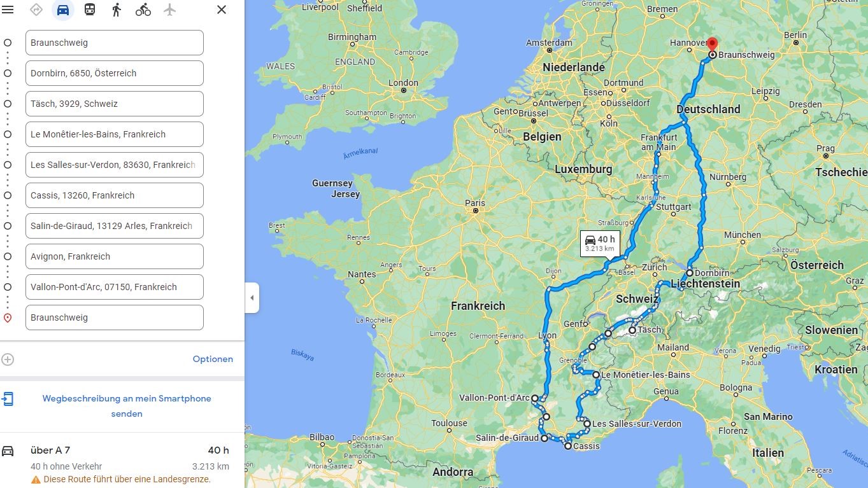The image size is (868, 488).
Task: Edit the Dornbirn waypoint field
Action: coord(115,73)
